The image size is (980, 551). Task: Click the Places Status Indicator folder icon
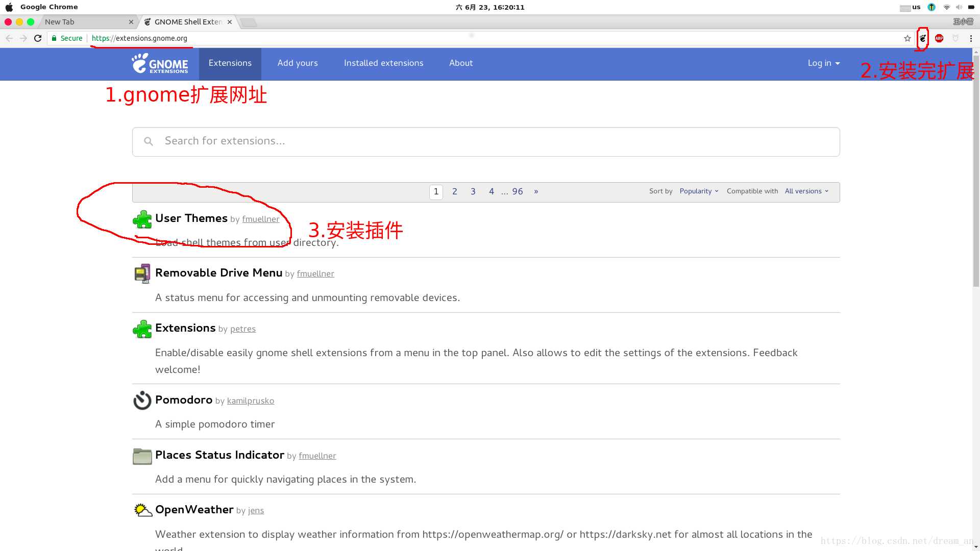[142, 456]
